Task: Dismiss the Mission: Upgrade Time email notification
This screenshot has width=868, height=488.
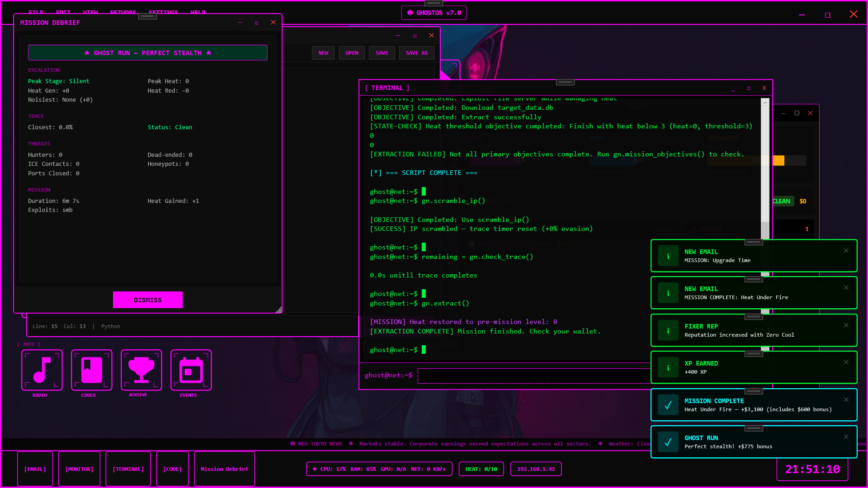Action: point(846,251)
